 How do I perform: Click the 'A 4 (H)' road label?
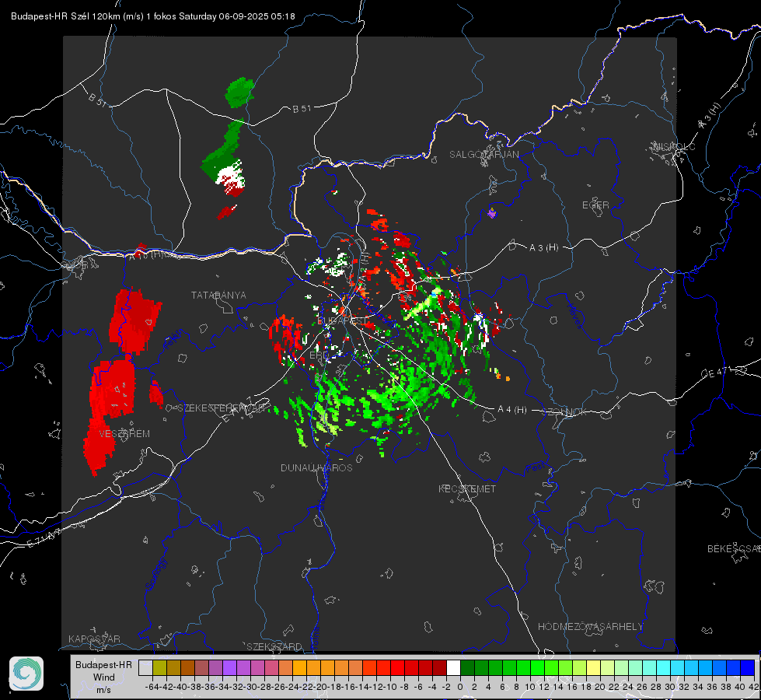pyautogui.click(x=512, y=410)
